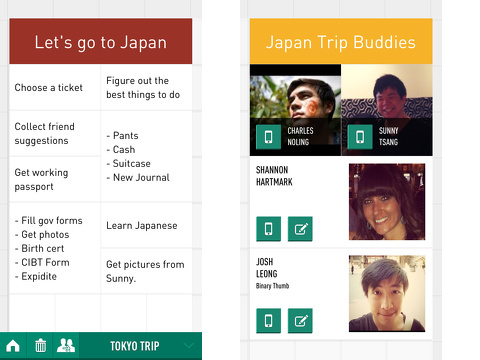Tap the trash can icon
Viewport: 480px width, 360px height.
point(40,346)
